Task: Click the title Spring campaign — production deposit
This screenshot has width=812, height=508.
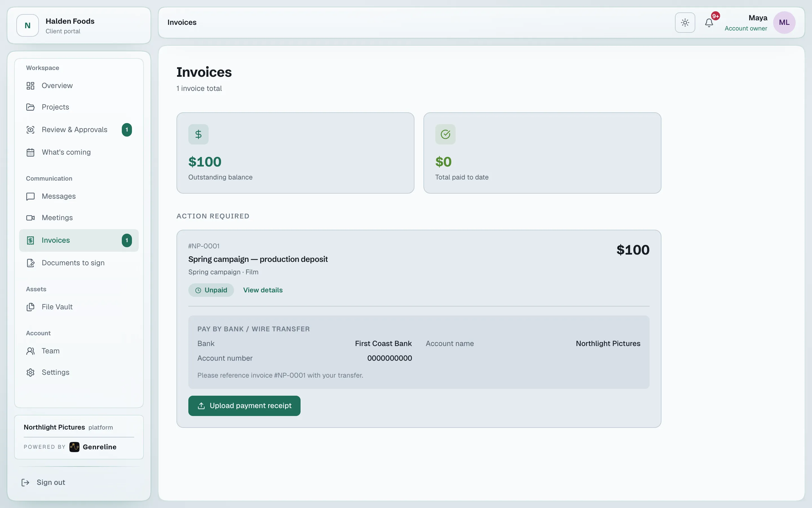Action: pos(258,259)
